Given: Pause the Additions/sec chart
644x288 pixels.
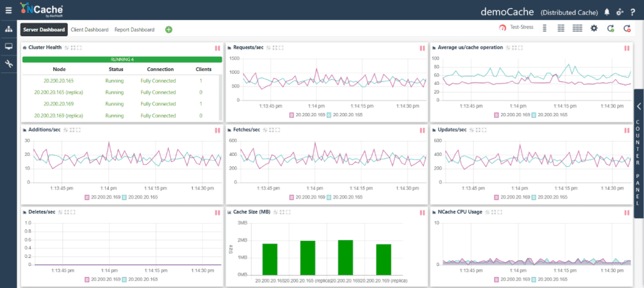Looking at the screenshot, I should coord(217,130).
